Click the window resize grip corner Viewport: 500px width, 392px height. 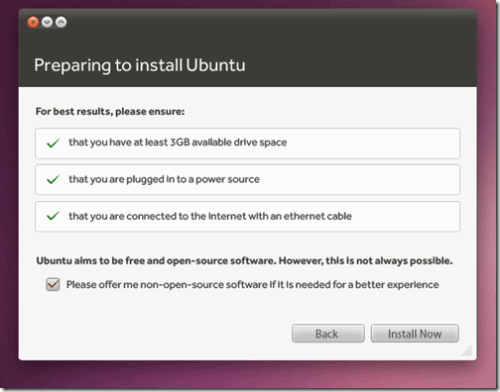coord(467,351)
